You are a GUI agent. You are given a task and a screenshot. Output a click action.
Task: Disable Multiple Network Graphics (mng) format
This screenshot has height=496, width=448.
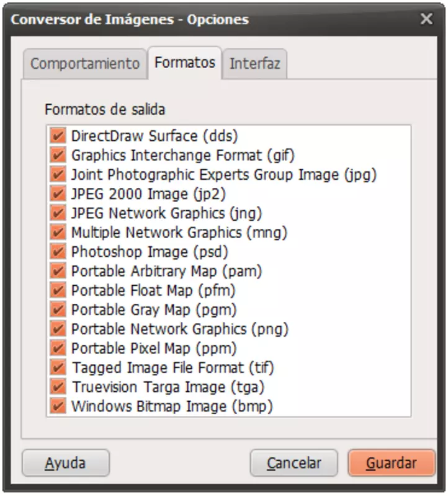point(58,232)
